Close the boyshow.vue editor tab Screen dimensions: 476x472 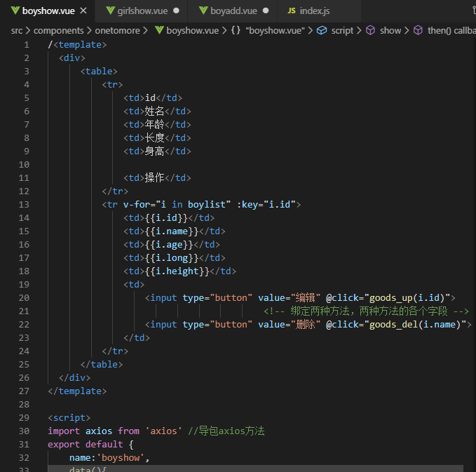coord(83,11)
